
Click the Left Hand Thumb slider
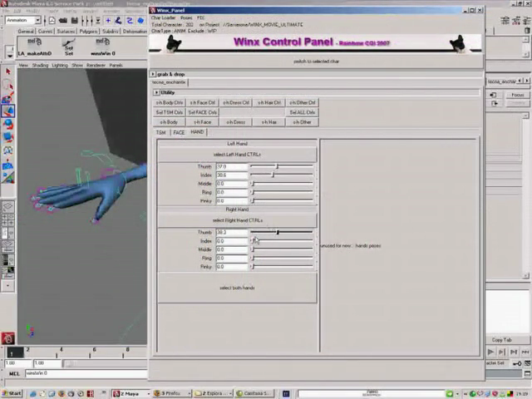pos(282,166)
